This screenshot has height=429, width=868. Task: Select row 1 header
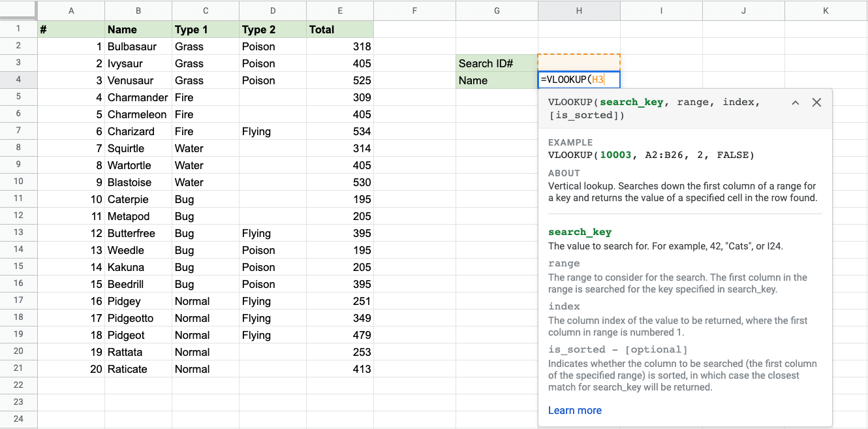coord(18,29)
